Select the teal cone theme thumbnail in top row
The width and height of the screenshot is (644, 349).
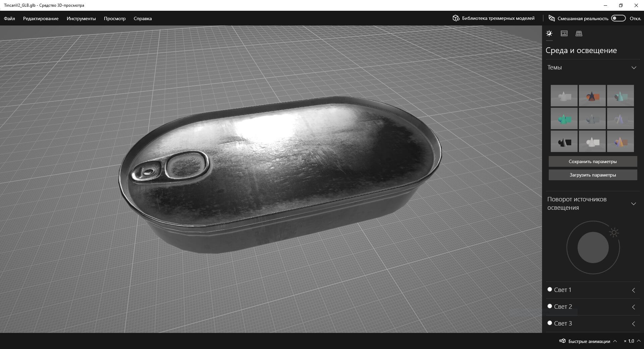(x=621, y=96)
